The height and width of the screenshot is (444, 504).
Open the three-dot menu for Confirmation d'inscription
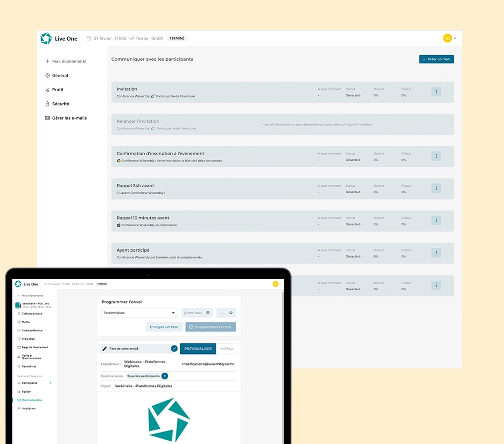pyautogui.click(x=436, y=156)
